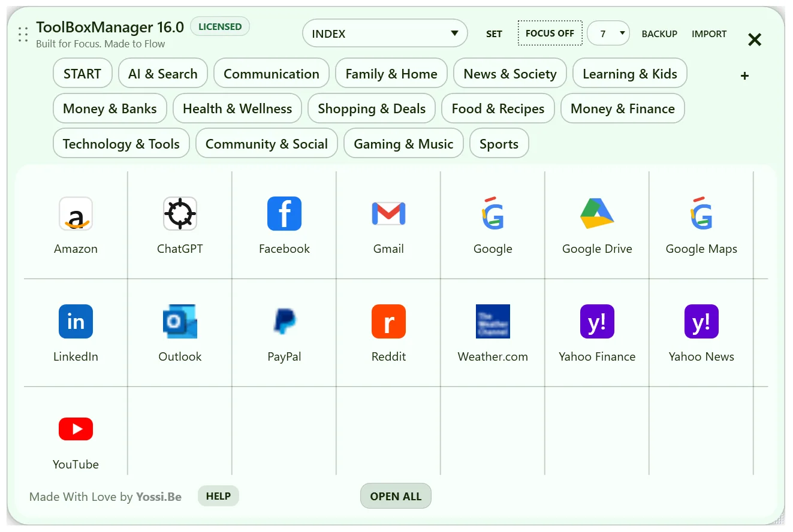This screenshot has height=532, width=793.
Task: Open the Health & Wellness category
Action: tap(237, 108)
